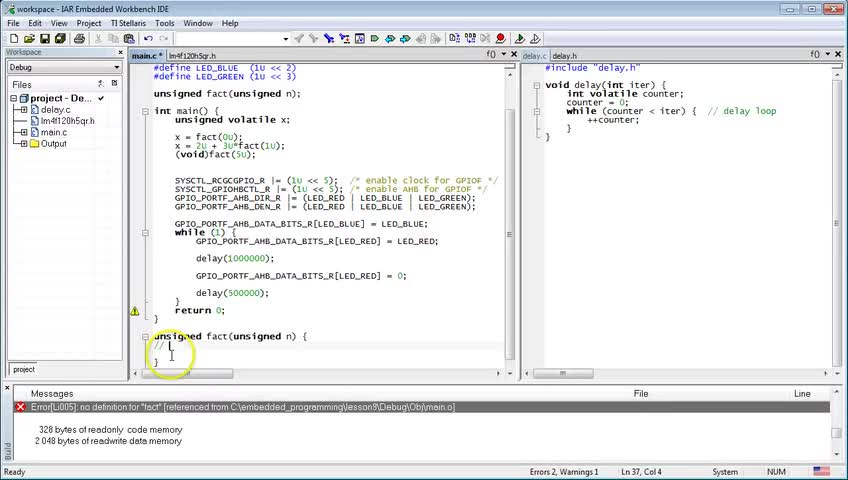848x480 pixels.
Task: Click the warning icon beside return 0
Action: pyautogui.click(x=135, y=311)
